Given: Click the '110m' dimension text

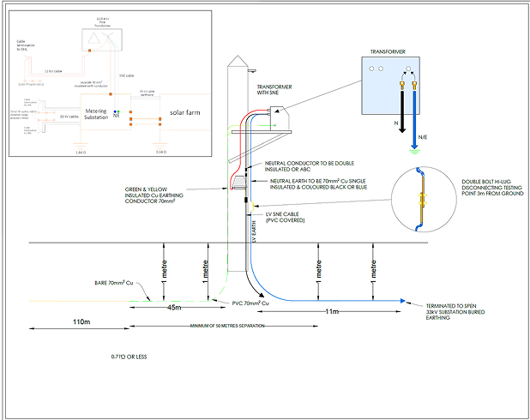Looking at the screenshot, I should point(81,321).
